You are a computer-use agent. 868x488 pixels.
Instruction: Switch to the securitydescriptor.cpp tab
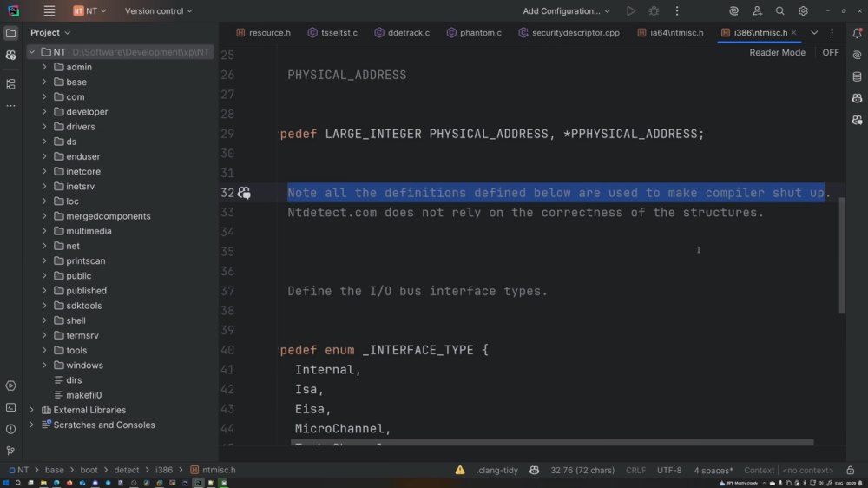pyautogui.click(x=569, y=33)
